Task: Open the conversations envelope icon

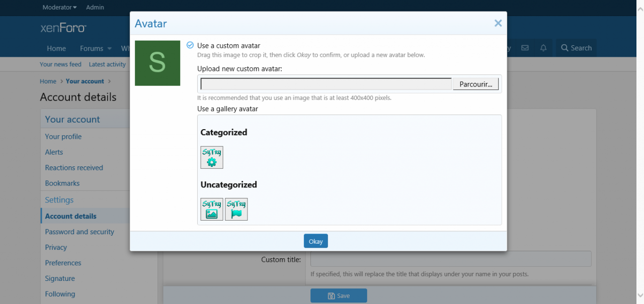Action: tap(525, 48)
